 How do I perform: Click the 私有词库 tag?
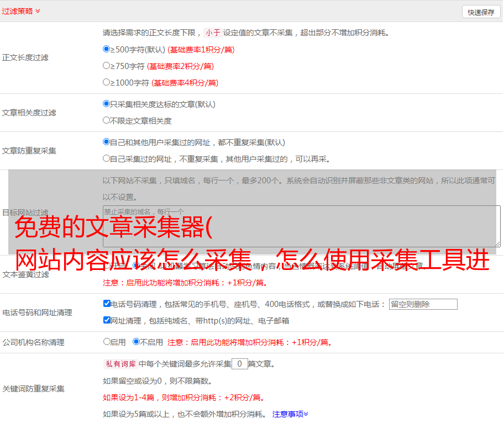pyautogui.click(x=121, y=364)
